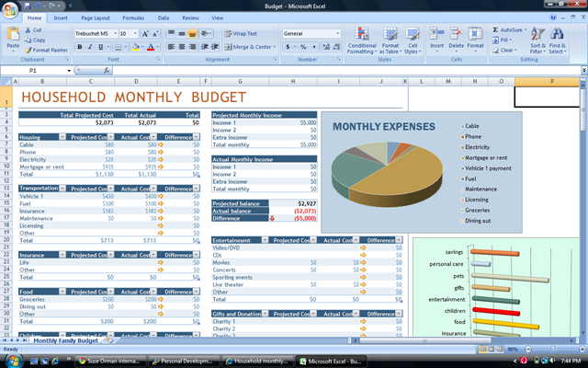Toggle Wrap Text

tap(241, 33)
